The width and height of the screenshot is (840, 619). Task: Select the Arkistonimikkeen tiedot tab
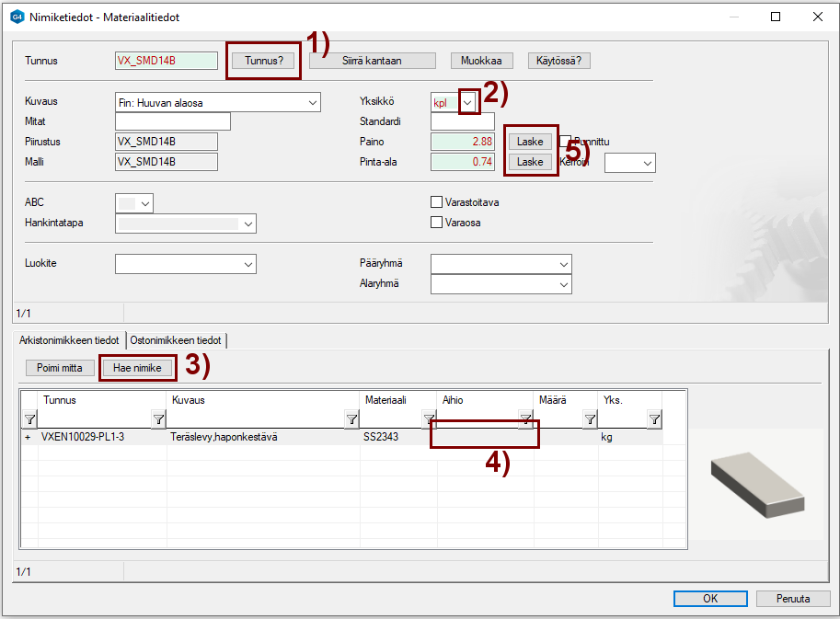(x=69, y=340)
